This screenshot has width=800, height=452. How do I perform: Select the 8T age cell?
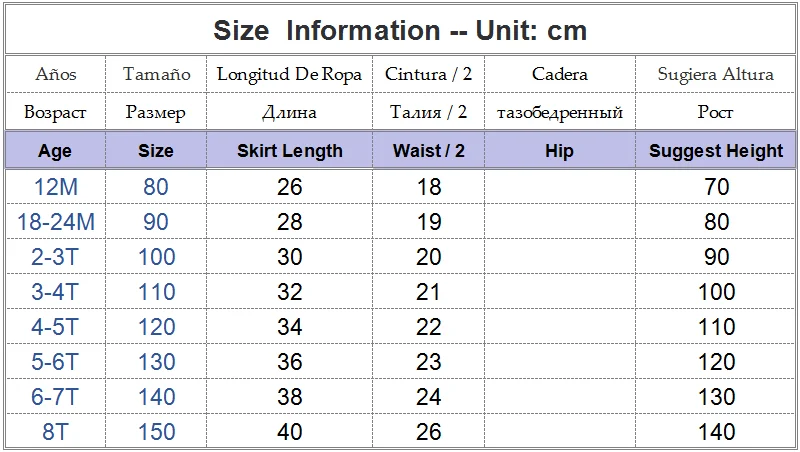tap(55, 432)
